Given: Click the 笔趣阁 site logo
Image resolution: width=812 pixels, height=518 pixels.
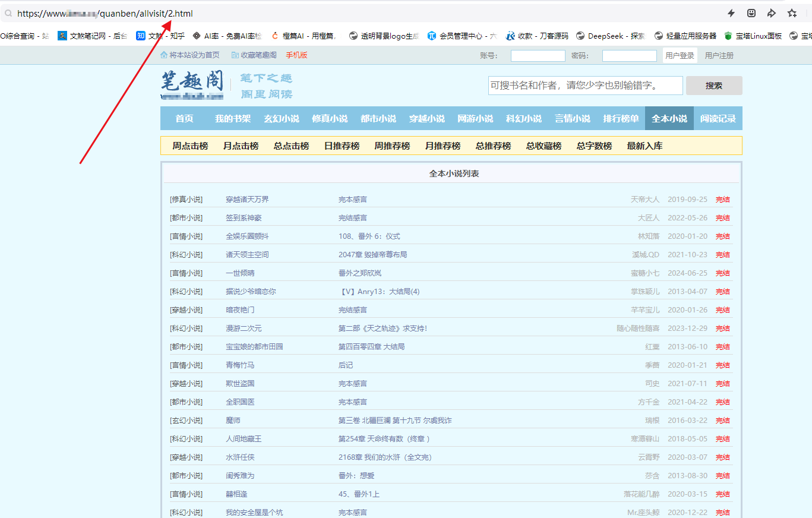Looking at the screenshot, I should 192,85.
